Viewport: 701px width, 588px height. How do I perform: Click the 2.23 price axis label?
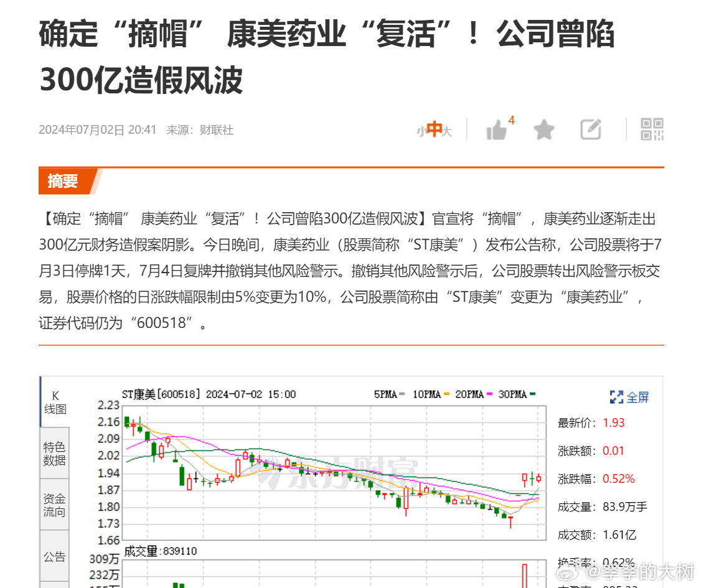[109, 405]
